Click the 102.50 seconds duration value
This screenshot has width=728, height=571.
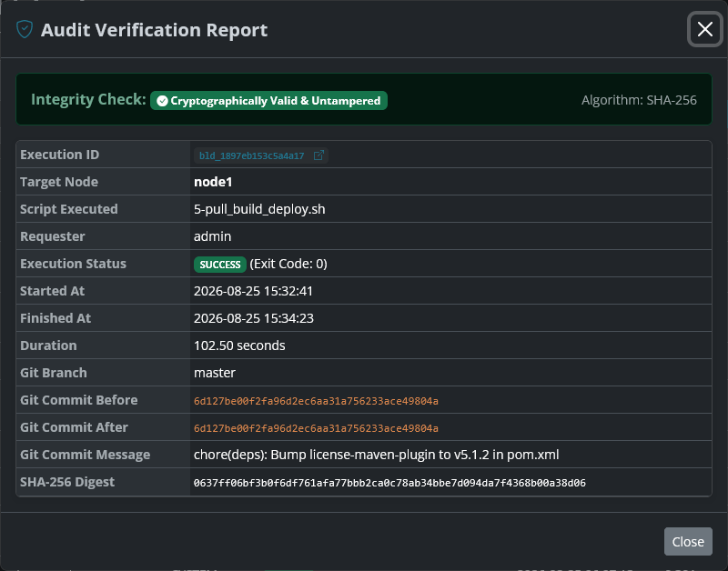[239, 346]
